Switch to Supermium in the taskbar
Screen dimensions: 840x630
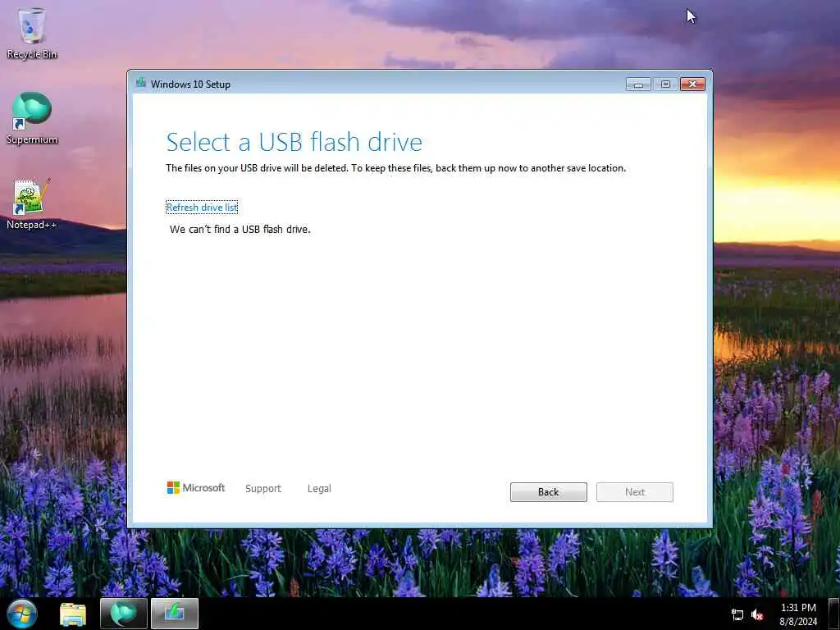point(123,614)
